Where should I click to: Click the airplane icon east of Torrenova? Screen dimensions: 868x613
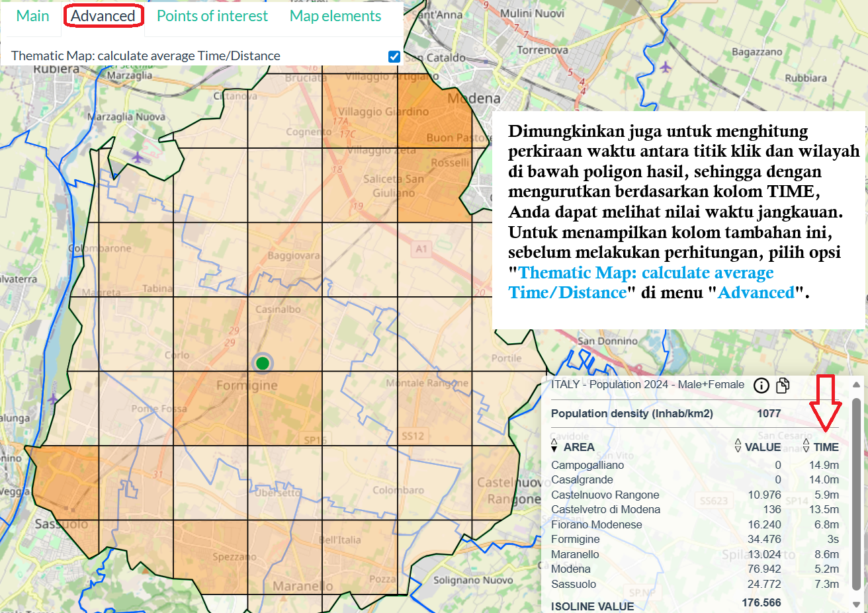click(x=665, y=67)
